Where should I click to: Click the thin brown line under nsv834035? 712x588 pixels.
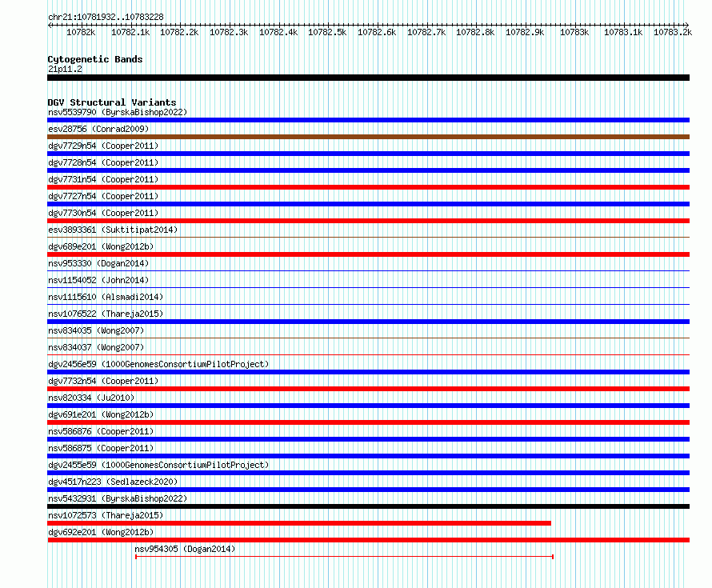point(368,338)
